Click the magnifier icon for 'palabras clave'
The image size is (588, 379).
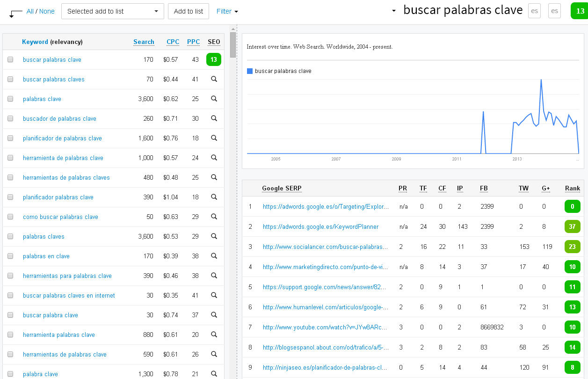[x=214, y=99]
